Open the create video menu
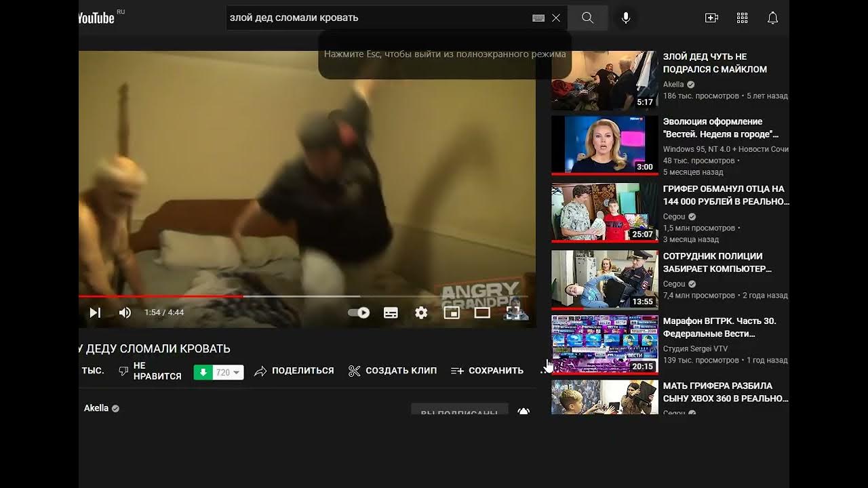The image size is (868, 488). (x=711, y=18)
